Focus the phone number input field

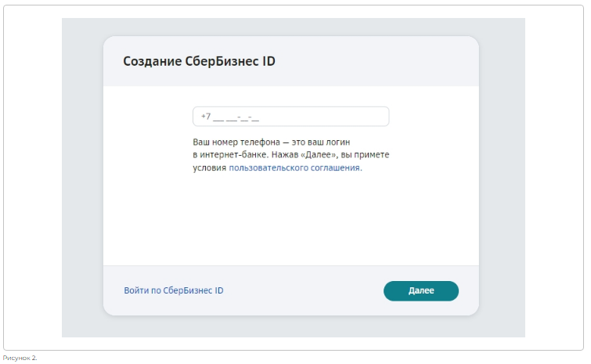[290, 117]
